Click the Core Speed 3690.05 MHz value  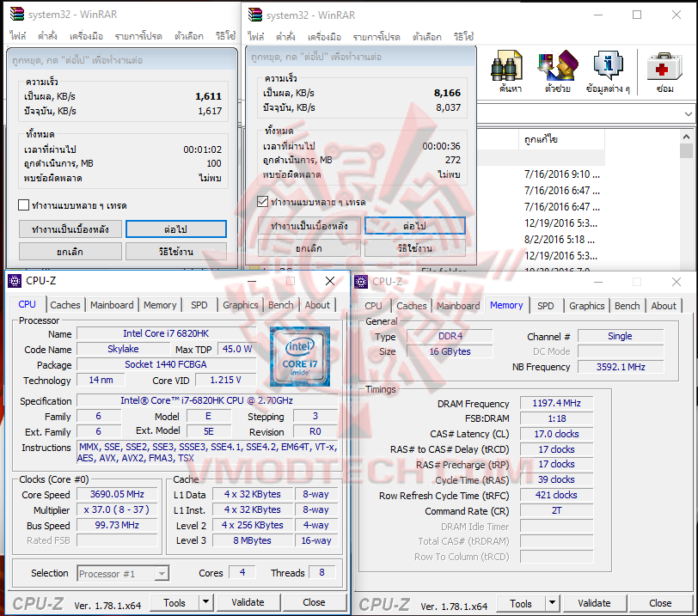click(x=117, y=494)
